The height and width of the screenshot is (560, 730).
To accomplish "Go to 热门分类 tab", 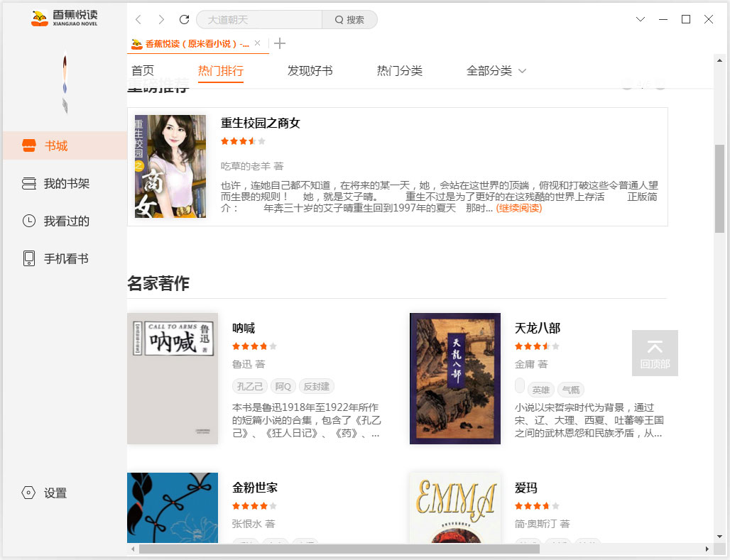I will [x=400, y=71].
